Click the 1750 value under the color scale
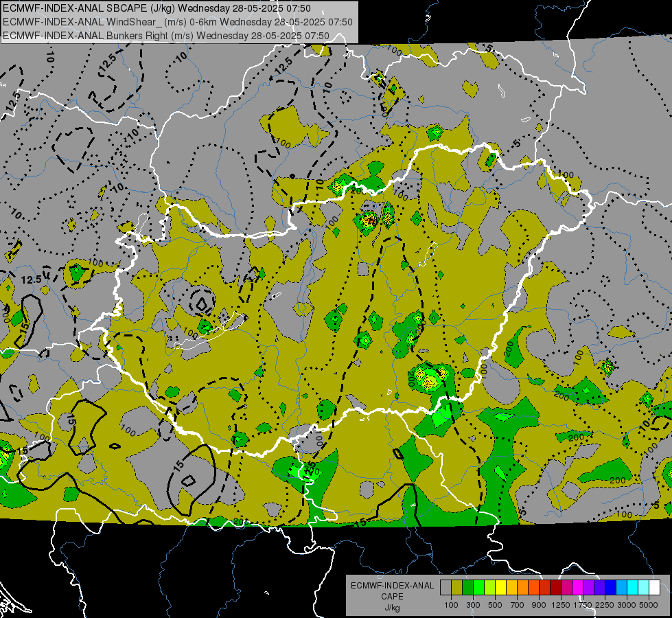The image size is (672, 618). coord(583,605)
